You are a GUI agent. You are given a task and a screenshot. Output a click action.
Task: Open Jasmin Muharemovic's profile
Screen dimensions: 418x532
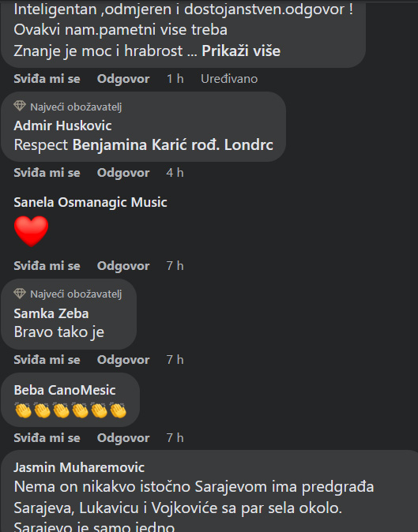click(79, 467)
